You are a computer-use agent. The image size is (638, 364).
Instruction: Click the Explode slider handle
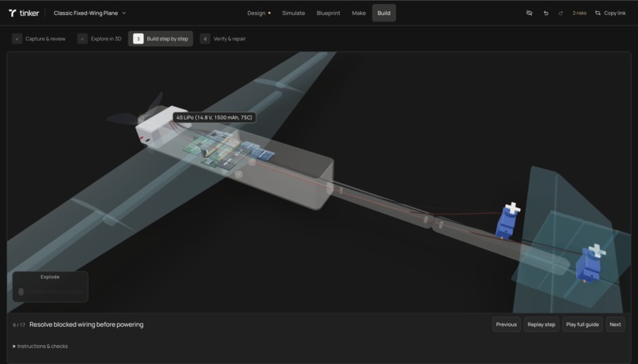[21, 292]
